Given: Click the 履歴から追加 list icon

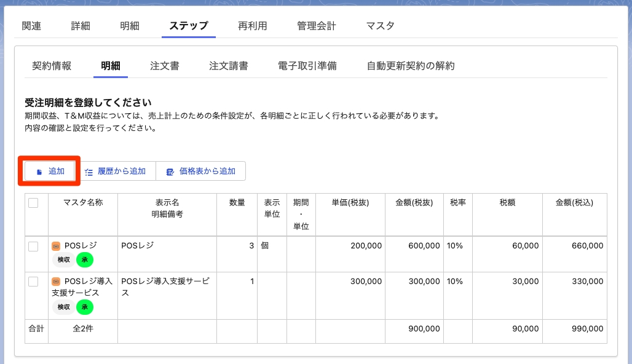Looking at the screenshot, I should coord(89,172).
